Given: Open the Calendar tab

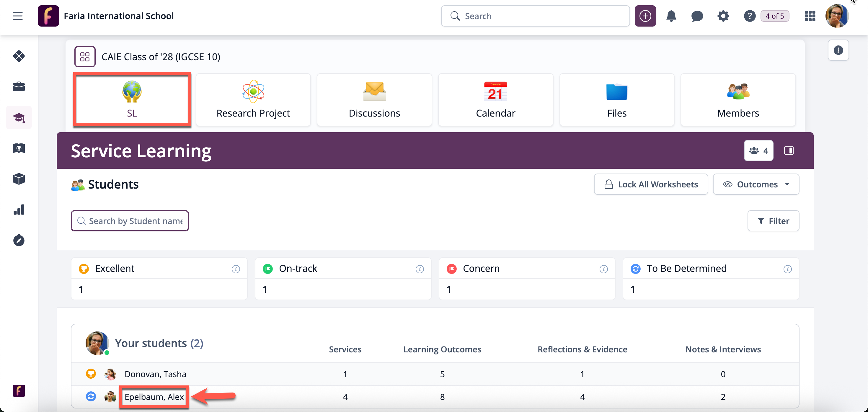Looking at the screenshot, I should [495, 100].
